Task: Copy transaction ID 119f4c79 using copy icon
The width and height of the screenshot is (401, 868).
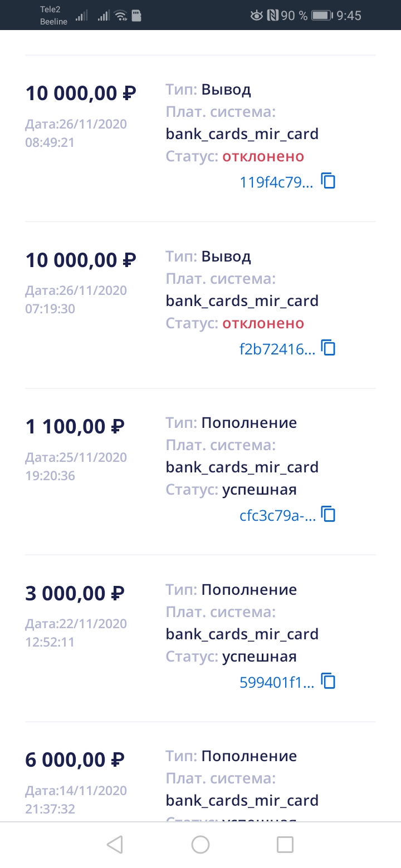Action: click(329, 181)
